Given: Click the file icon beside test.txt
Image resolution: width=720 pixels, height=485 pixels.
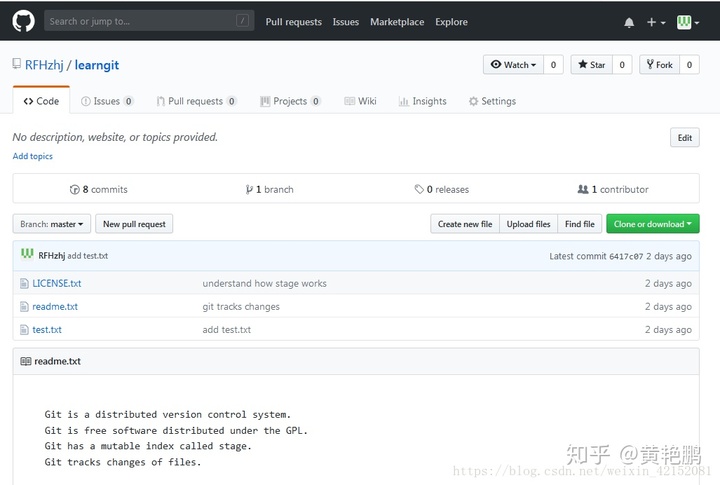Looking at the screenshot, I should pos(24,329).
